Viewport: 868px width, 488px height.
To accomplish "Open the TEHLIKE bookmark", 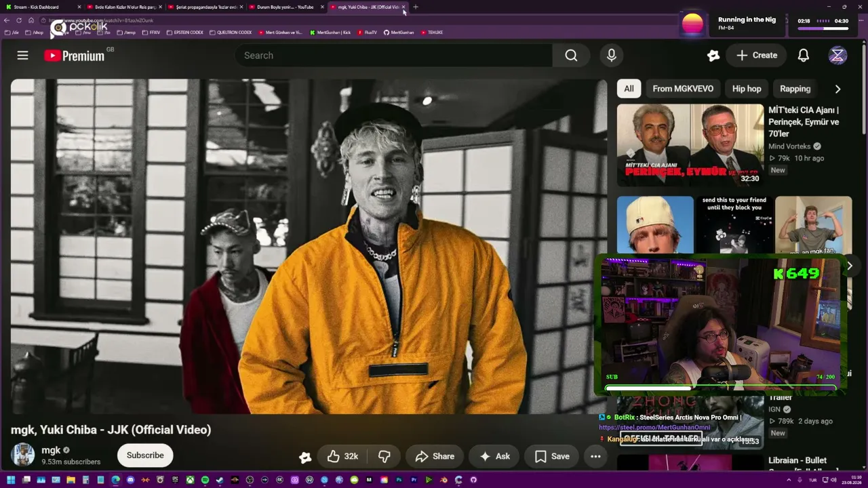I will coord(431,32).
